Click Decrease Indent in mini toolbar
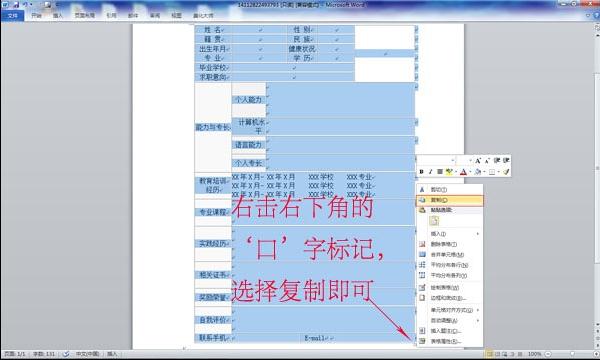The image size is (600, 360). [x=497, y=161]
